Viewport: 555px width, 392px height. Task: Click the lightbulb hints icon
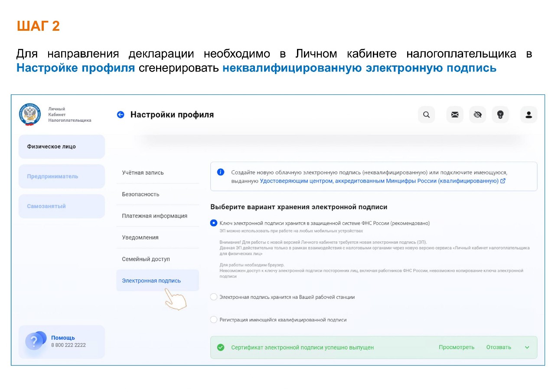click(x=500, y=115)
